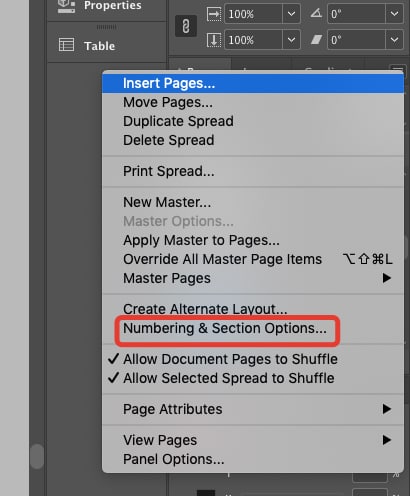
Task: Choose Insert Pages... from the menu
Action: click(x=253, y=83)
